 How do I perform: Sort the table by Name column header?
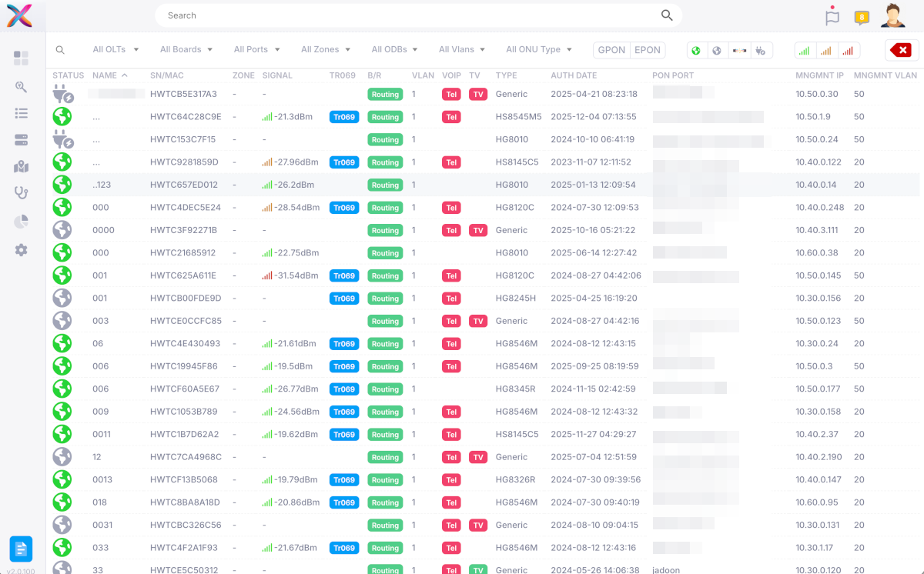click(105, 75)
